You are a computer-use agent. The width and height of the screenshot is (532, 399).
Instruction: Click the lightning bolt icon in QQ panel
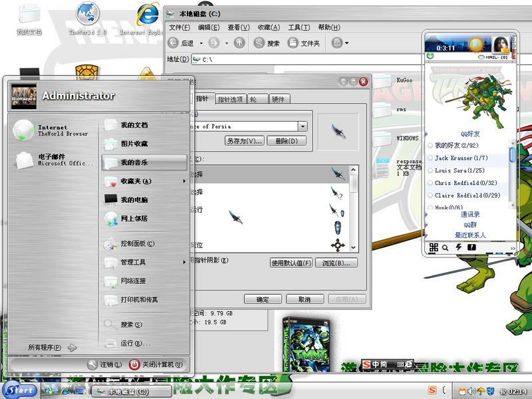pos(458,247)
